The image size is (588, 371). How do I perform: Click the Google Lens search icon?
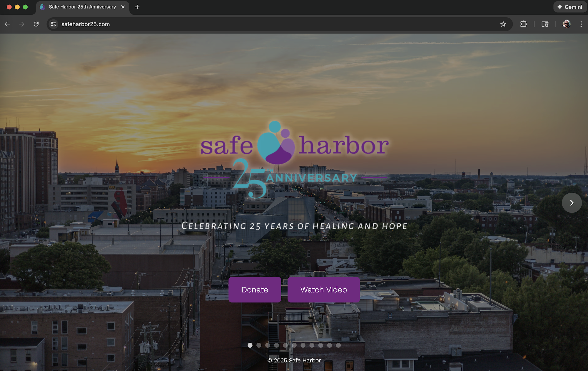point(545,24)
